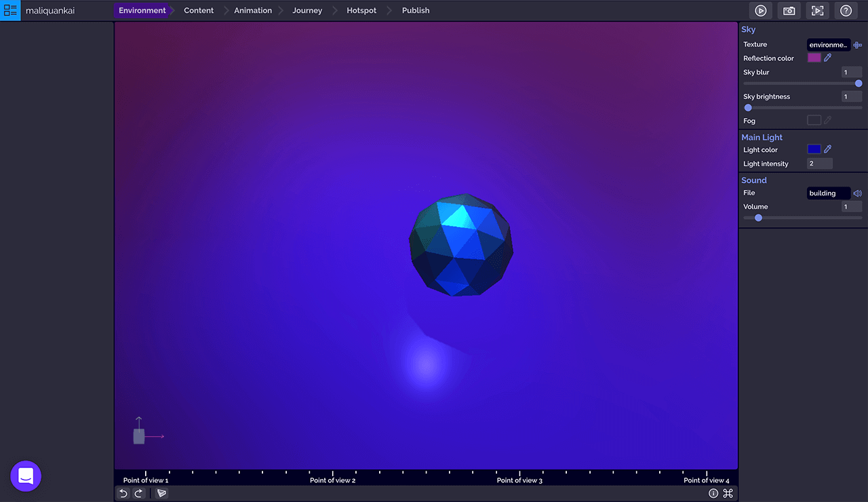868x502 pixels.
Task: Toggle the sound speaker icon
Action: [x=857, y=193]
